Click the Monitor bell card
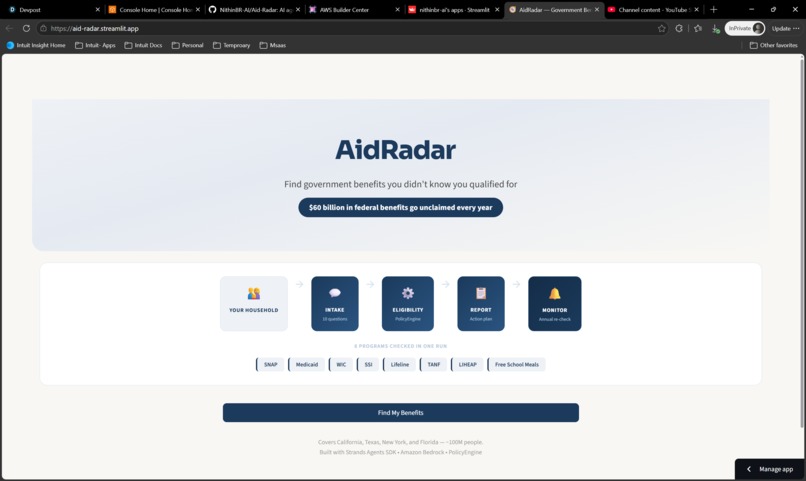This screenshot has height=481, width=806. tap(555, 304)
